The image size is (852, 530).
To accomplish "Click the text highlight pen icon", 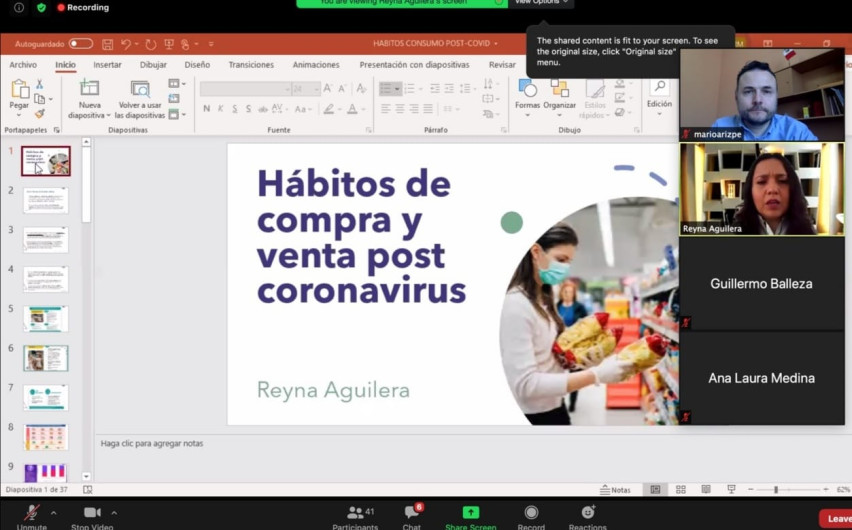I will click(x=328, y=109).
